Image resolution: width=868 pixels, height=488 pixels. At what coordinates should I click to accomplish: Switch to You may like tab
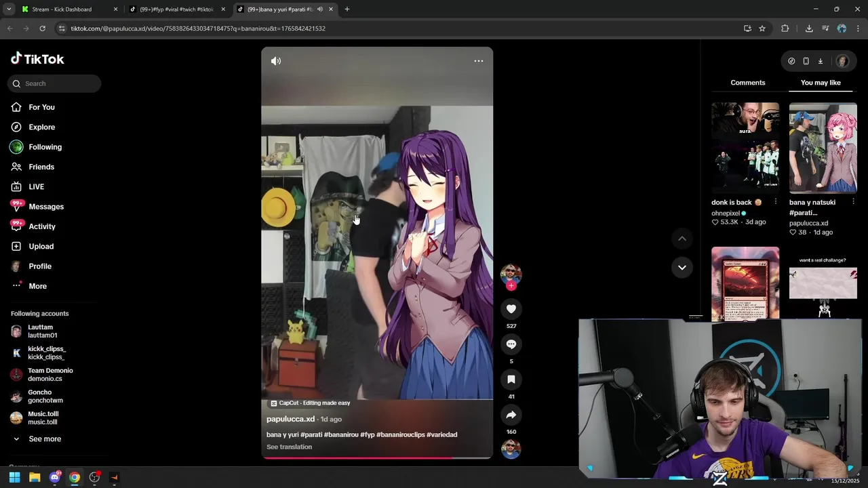coord(821,83)
